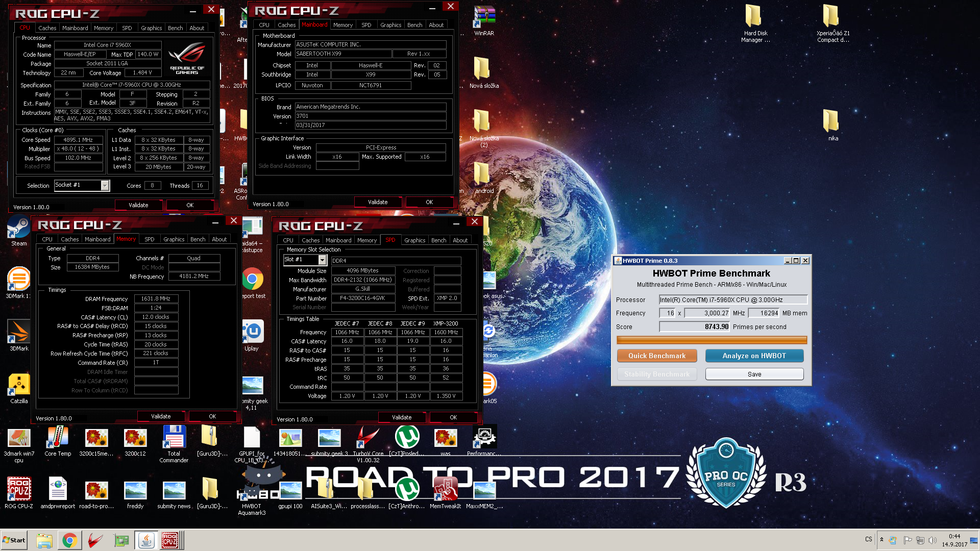This screenshot has height=551, width=980.
Task: Open the file explorer taskbar icon
Action: pyautogui.click(x=44, y=540)
